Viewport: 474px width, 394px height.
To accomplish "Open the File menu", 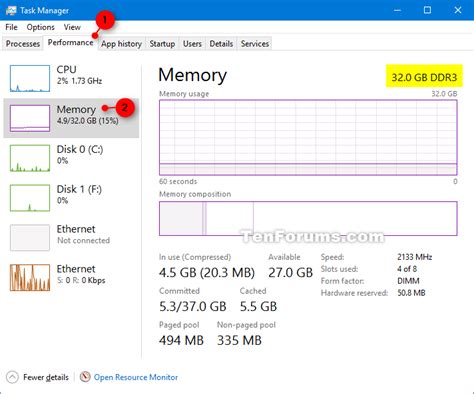I will [11, 27].
